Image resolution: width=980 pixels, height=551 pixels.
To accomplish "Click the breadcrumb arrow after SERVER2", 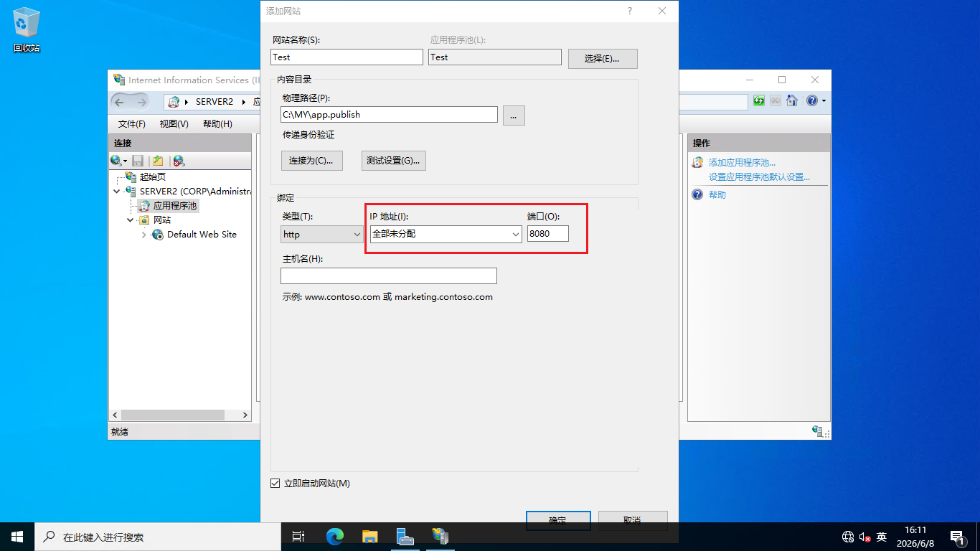I will point(244,102).
